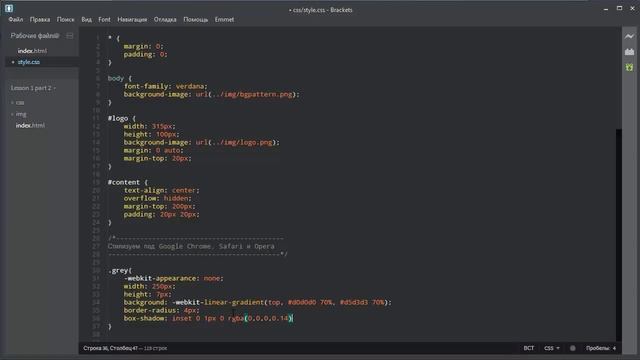The width and height of the screenshot is (640, 360).
Task: Open the Emmet menu
Action: pyautogui.click(x=224, y=20)
